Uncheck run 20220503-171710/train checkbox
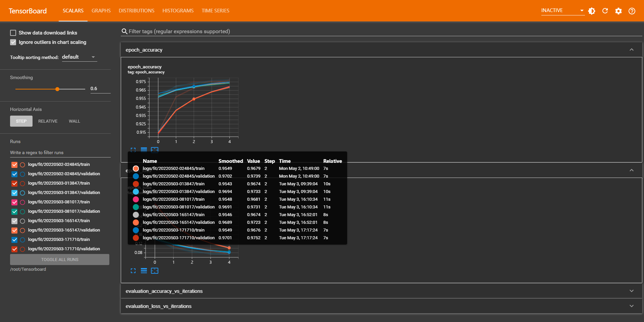The height and width of the screenshot is (322, 644). [14, 240]
